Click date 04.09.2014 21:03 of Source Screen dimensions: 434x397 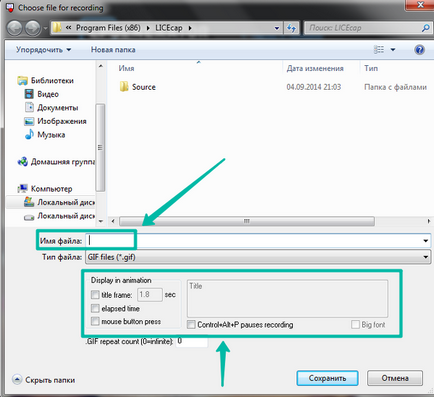point(314,87)
